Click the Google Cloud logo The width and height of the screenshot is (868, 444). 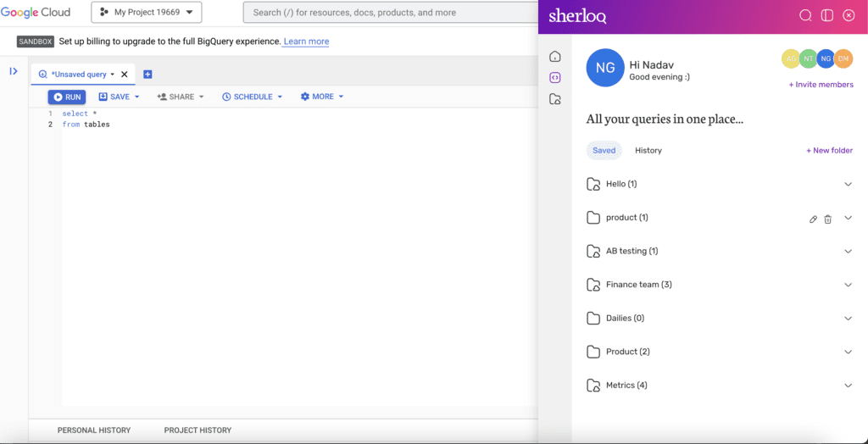[x=36, y=12]
